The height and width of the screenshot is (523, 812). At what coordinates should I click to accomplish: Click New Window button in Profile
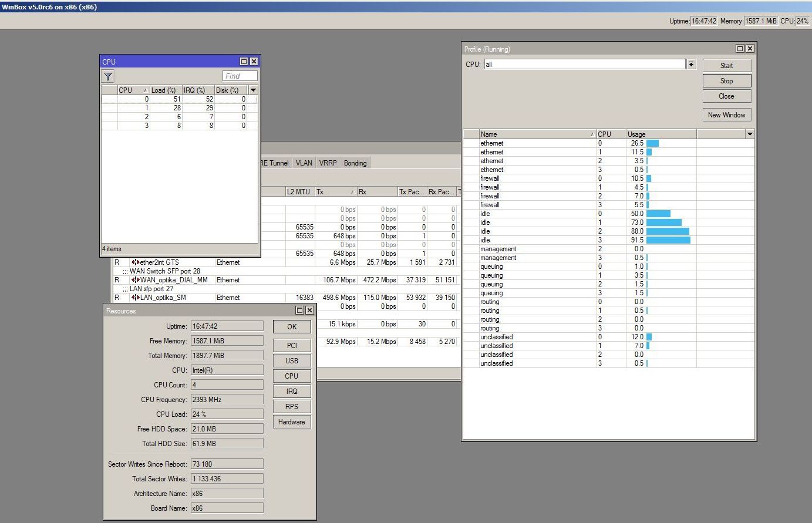[726, 115]
